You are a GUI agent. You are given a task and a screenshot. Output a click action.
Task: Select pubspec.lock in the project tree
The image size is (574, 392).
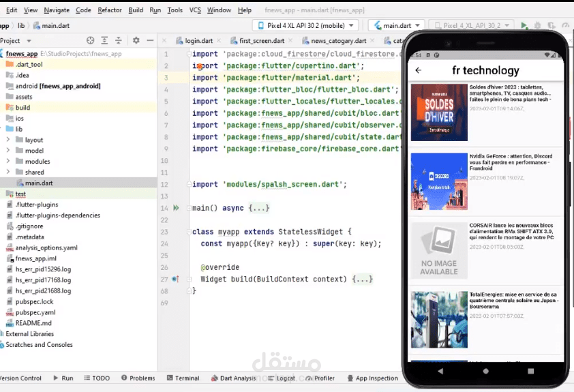(x=34, y=301)
